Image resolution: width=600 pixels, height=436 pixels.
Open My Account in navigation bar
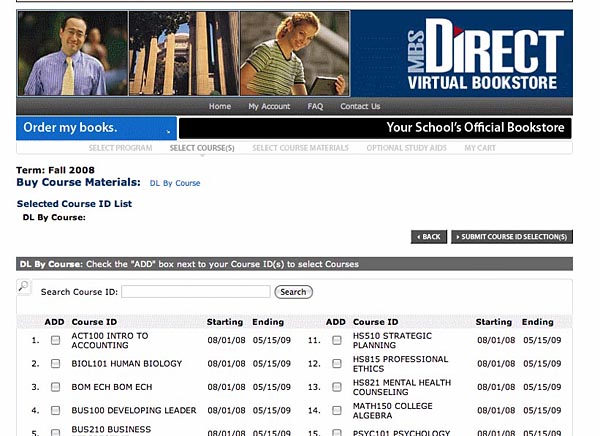269,106
